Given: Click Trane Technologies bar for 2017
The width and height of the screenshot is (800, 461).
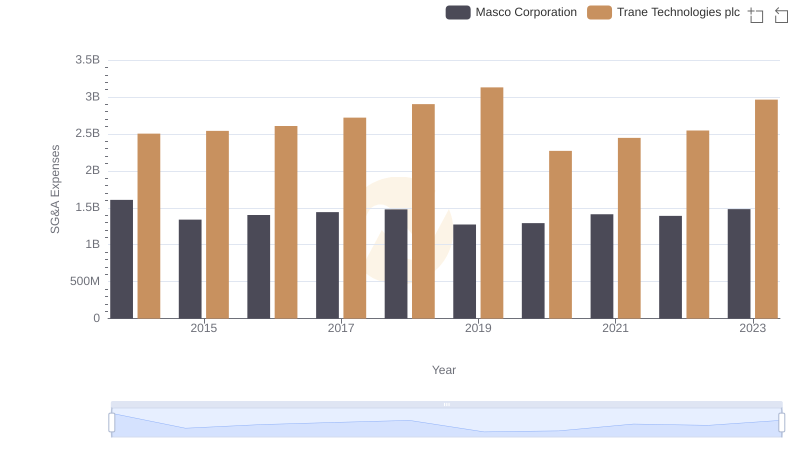Looking at the screenshot, I should (x=355, y=218).
